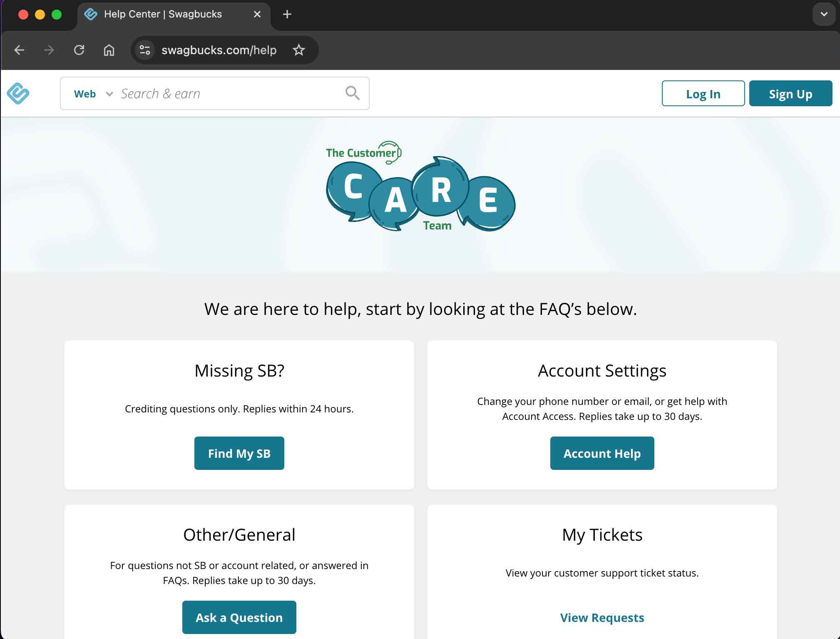
Task: Open site information icon in address bar
Action: 145,50
